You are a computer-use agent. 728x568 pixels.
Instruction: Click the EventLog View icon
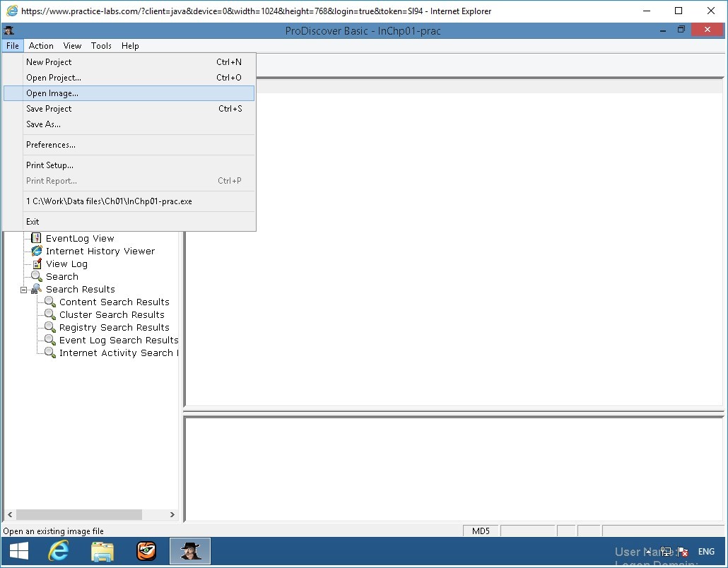36,238
